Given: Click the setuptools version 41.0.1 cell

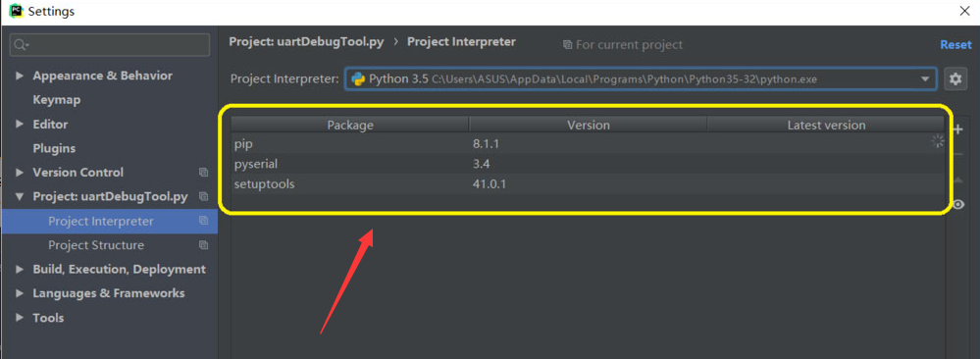Looking at the screenshot, I should [490, 183].
